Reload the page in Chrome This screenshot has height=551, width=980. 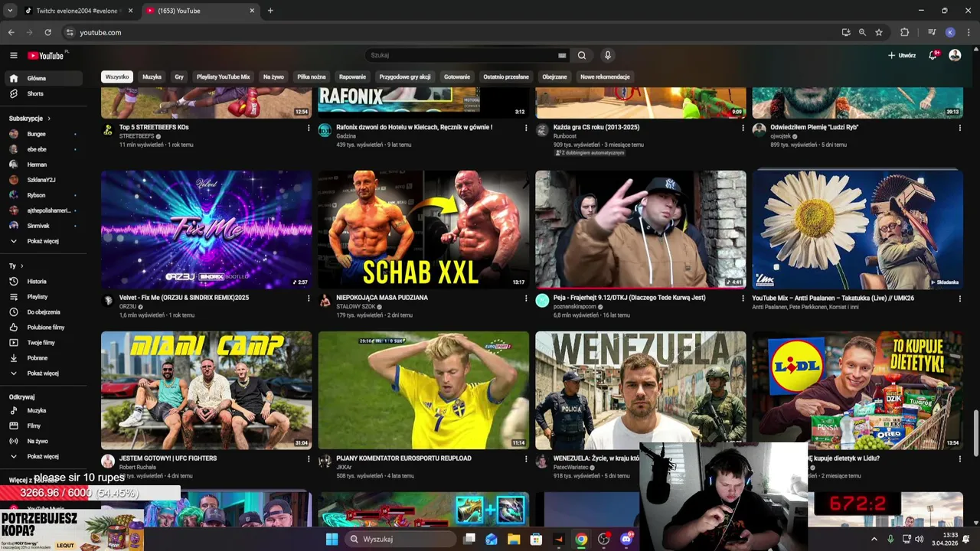pyautogui.click(x=47, y=32)
